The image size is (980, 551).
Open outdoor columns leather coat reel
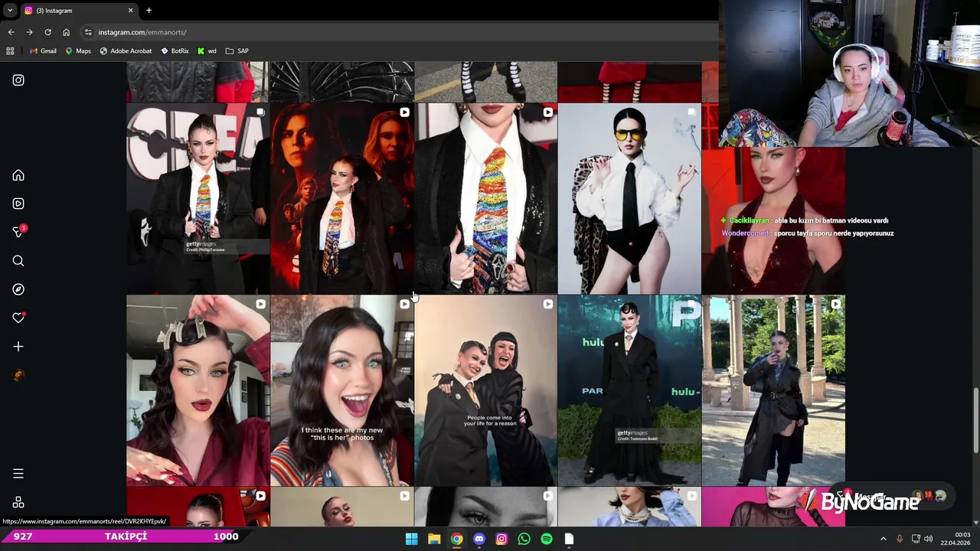click(773, 390)
